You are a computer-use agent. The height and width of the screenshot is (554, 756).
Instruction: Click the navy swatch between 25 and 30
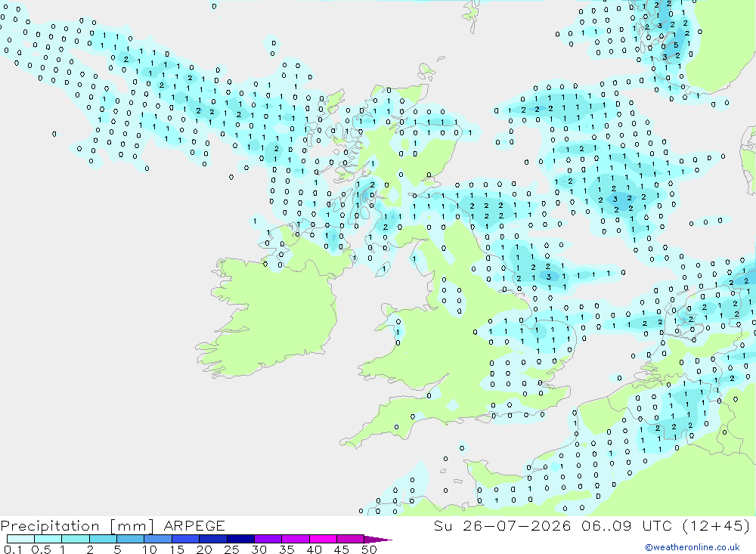[240, 539]
